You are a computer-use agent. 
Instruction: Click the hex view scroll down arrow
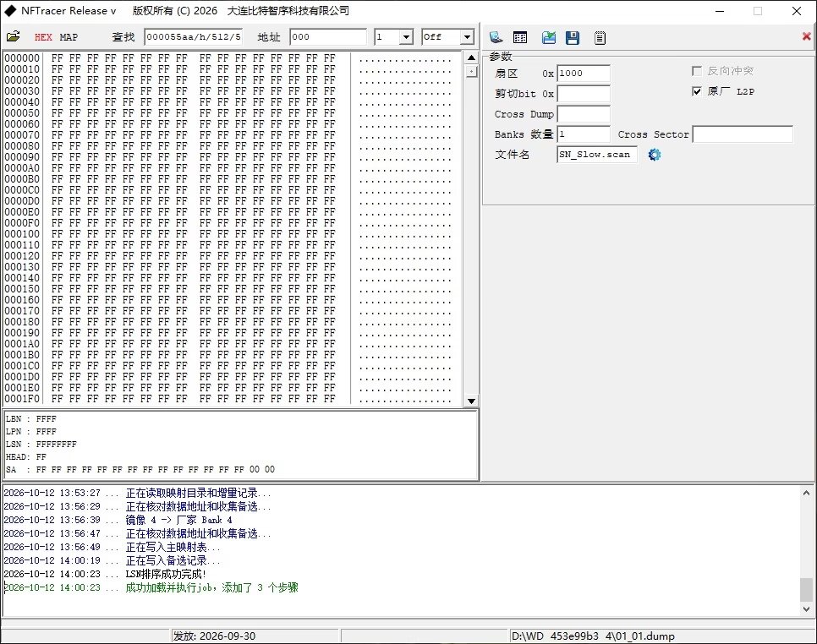click(472, 401)
